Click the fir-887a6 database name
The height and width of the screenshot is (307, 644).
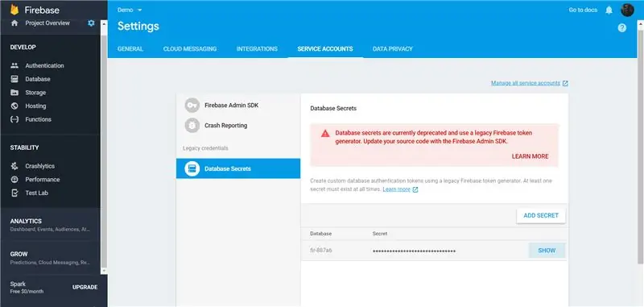coord(321,251)
